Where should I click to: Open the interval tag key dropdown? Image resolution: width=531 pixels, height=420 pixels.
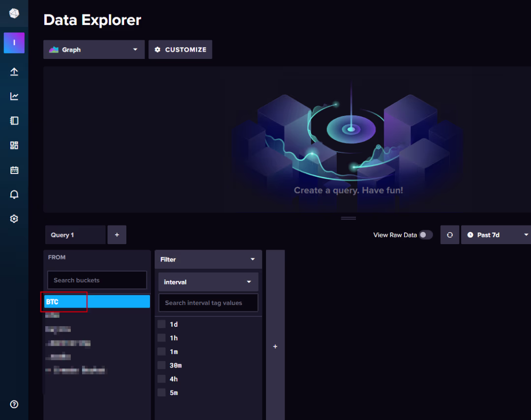[208, 282]
